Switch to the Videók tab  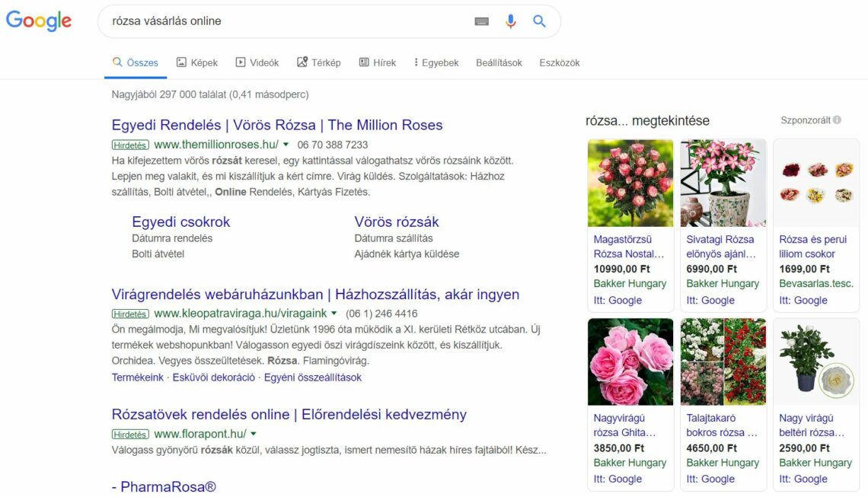click(257, 62)
